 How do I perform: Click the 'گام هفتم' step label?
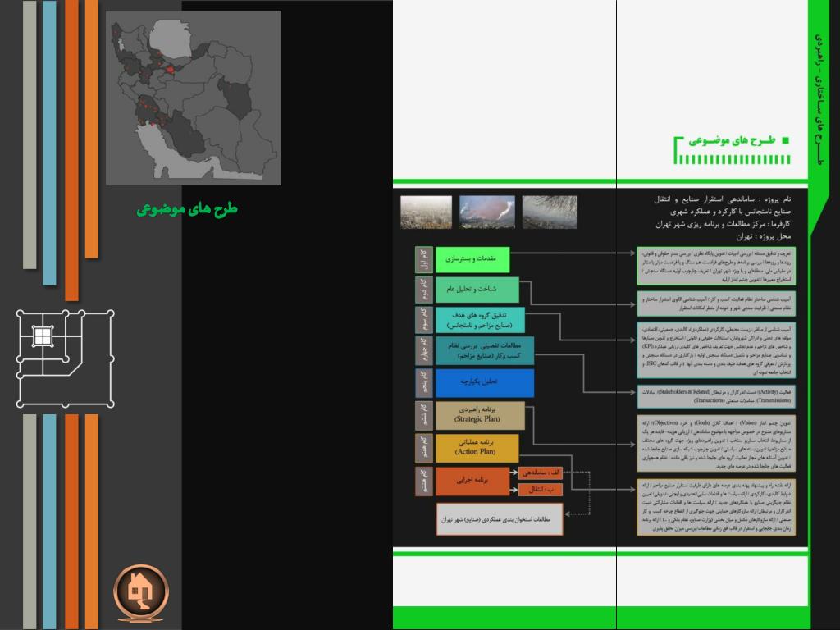tap(424, 448)
